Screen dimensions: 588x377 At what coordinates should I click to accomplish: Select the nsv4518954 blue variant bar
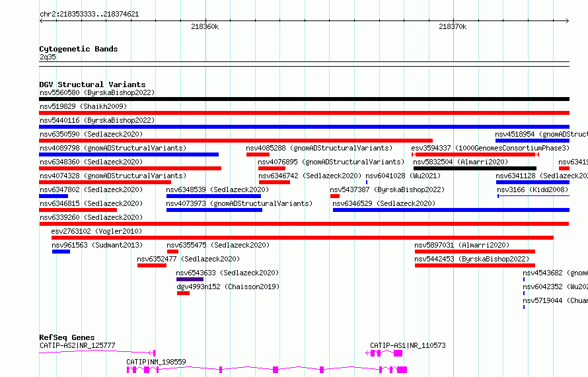point(533,141)
